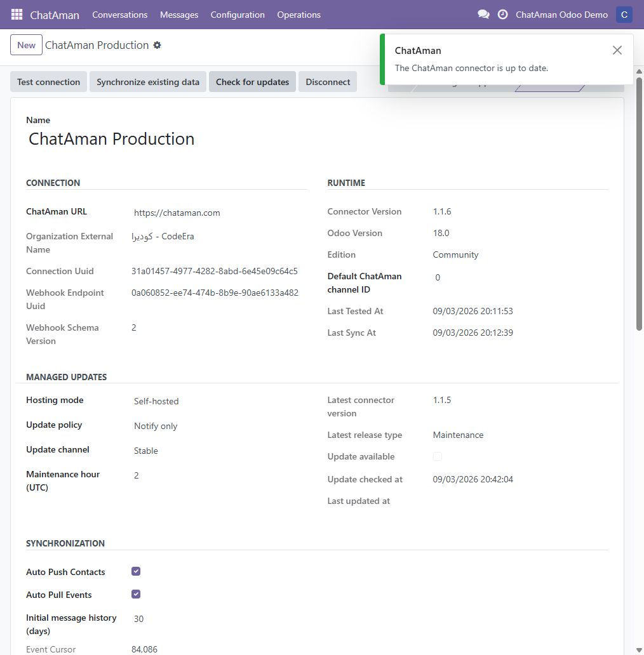Click the New button
The image size is (644, 655).
point(26,44)
